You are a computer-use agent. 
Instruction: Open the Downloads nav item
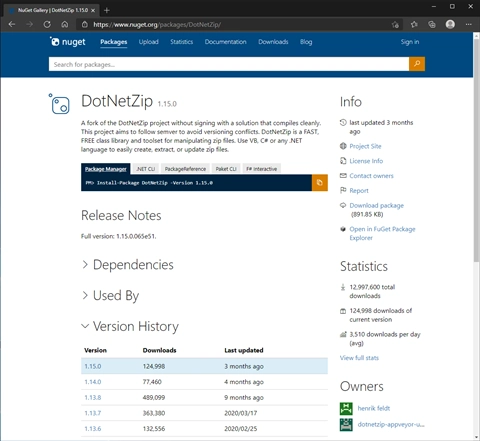tap(273, 42)
